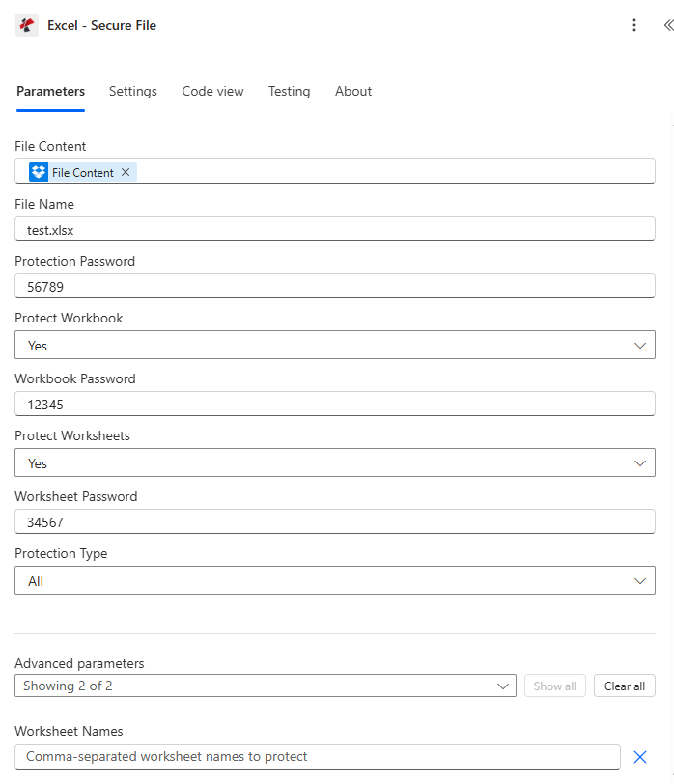Switch to the Parameters tab
Screen dimensions: 674x784
click(x=50, y=91)
